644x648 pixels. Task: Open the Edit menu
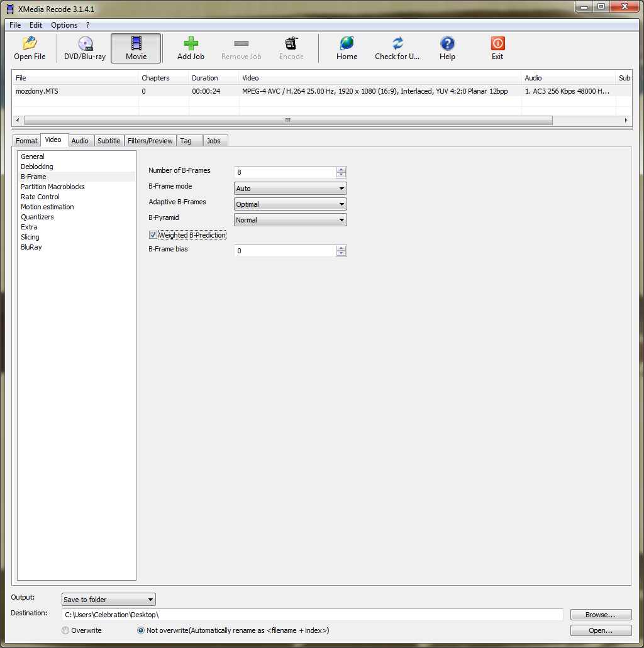(x=36, y=25)
